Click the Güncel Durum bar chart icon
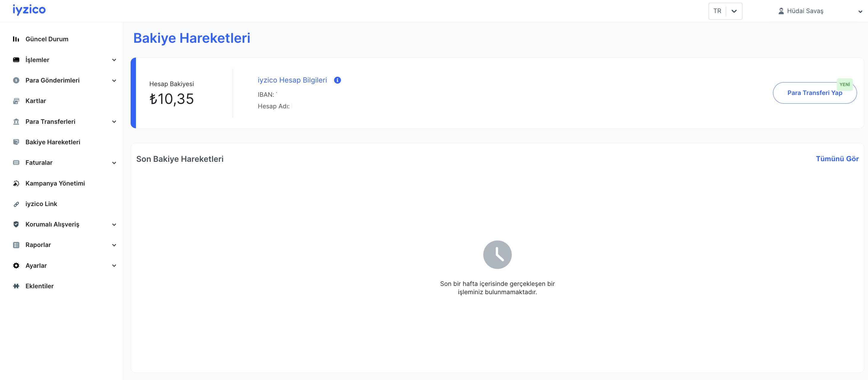 tap(16, 39)
